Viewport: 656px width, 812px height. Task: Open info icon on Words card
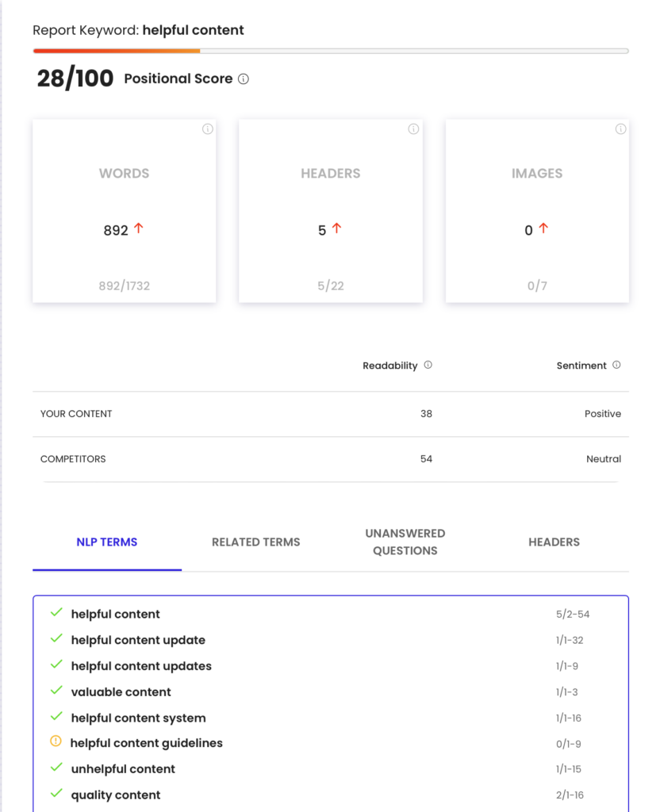(x=208, y=129)
